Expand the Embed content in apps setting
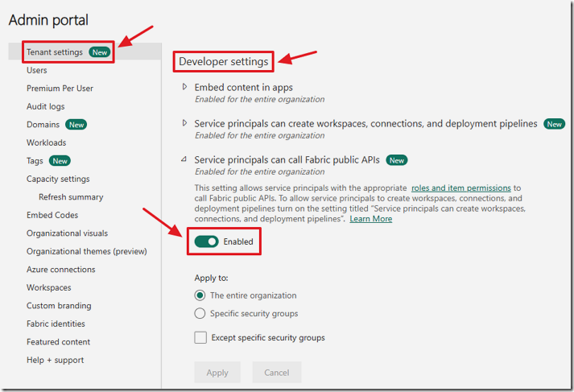 tap(184, 87)
